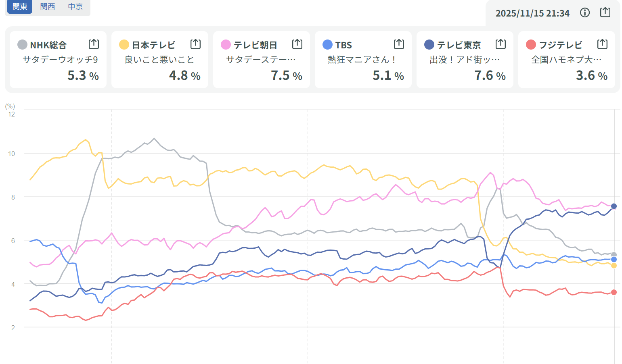Screen dimensions: 622x364
Task: Share the テレビ東京 channel card
Action: coord(501,44)
